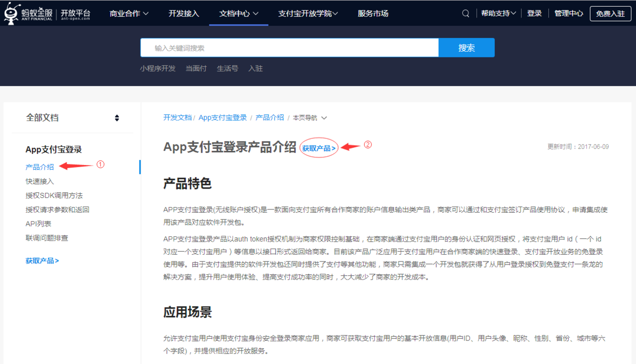
Task: Click the 登录 link
Action: tap(534, 14)
